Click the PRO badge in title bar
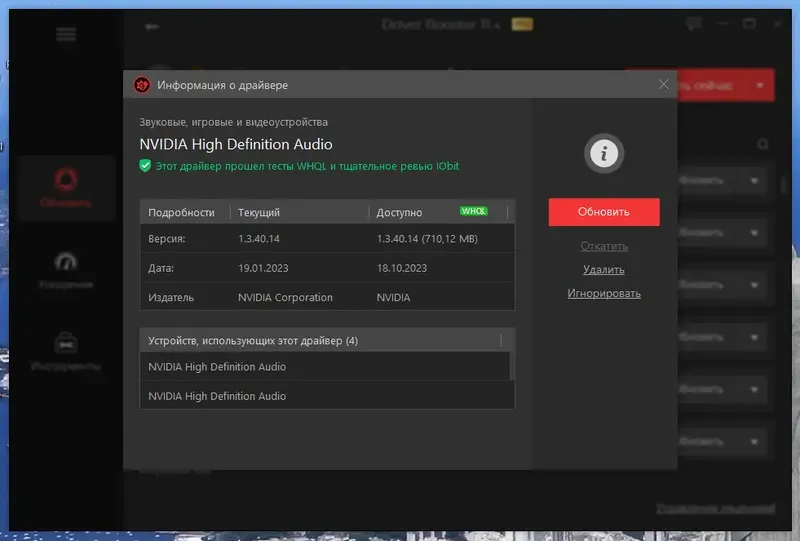The image size is (800, 541). [x=522, y=24]
